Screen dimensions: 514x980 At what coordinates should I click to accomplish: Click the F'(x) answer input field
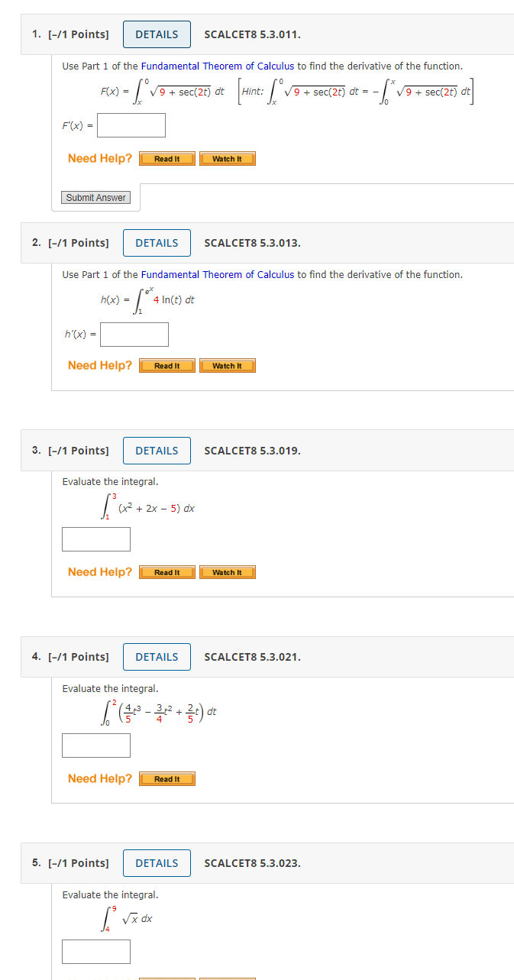(x=131, y=125)
